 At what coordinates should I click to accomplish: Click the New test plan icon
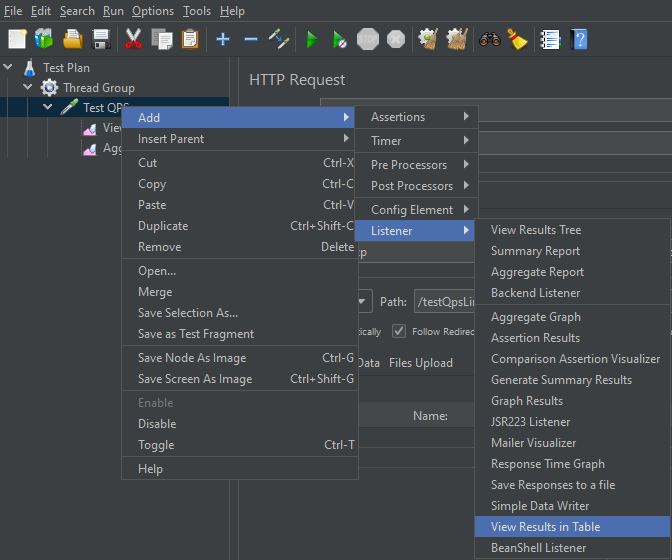(17, 39)
